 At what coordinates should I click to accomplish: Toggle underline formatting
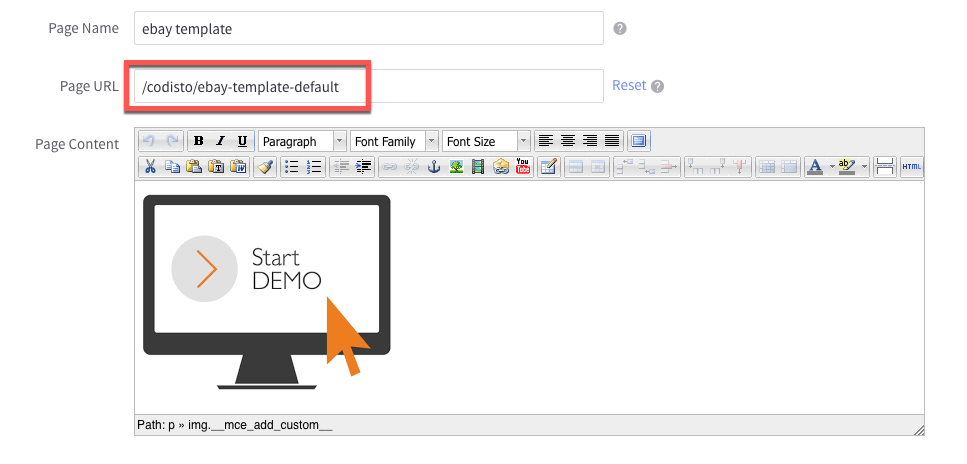(242, 141)
